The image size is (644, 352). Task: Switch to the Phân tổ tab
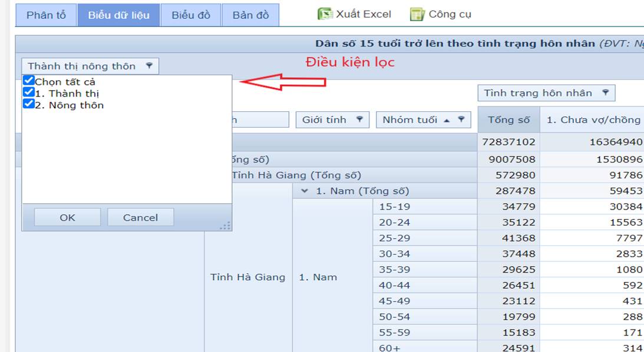click(x=46, y=15)
